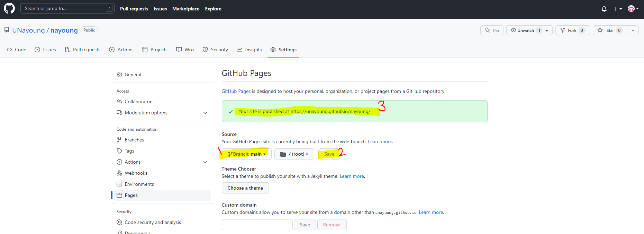The height and width of the screenshot is (234, 644).
Task: Switch to the repository Pull requests tab
Action: point(82,50)
